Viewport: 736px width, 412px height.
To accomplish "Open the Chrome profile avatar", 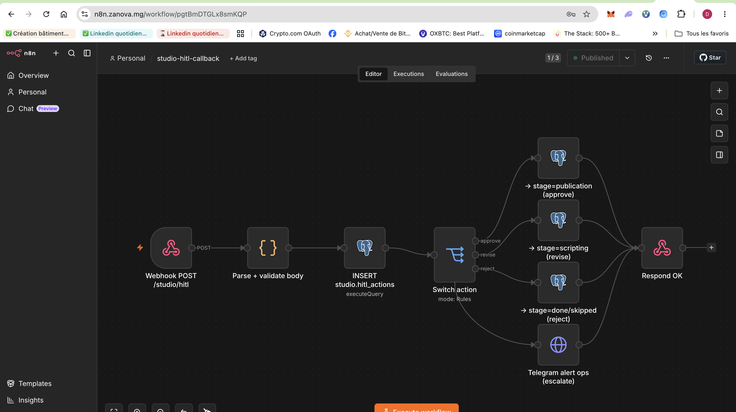I will [707, 14].
